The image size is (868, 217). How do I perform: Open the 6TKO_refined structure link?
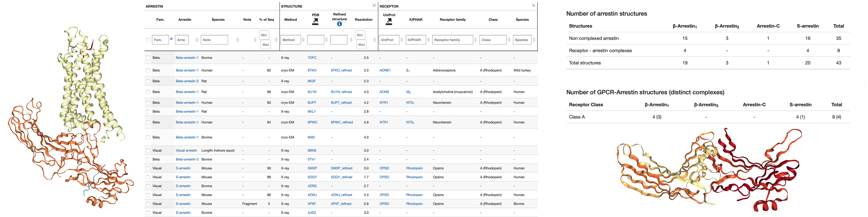(x=341, y=70)
